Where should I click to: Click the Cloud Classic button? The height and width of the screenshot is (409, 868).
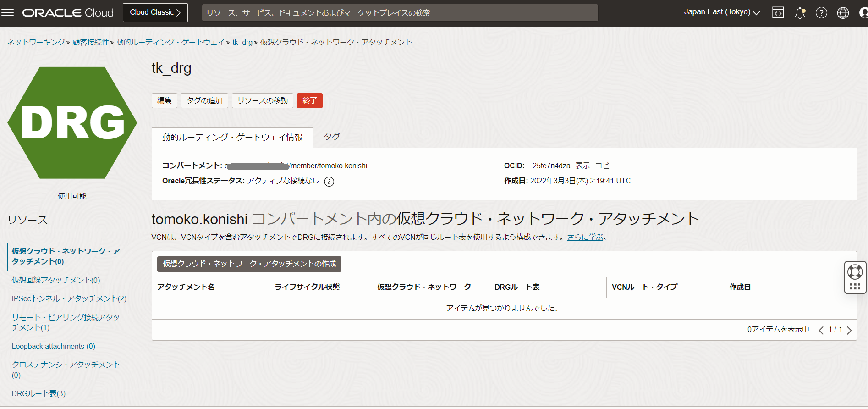pos(155,12)
